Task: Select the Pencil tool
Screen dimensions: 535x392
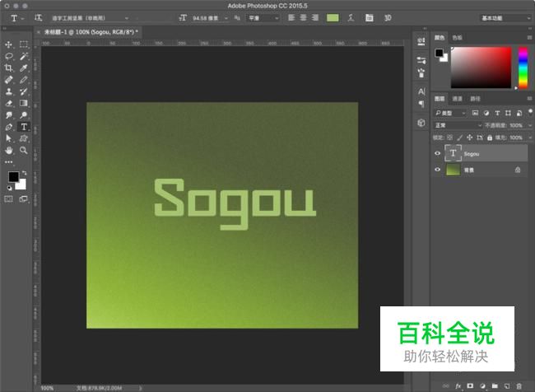Action: point(24,80)
